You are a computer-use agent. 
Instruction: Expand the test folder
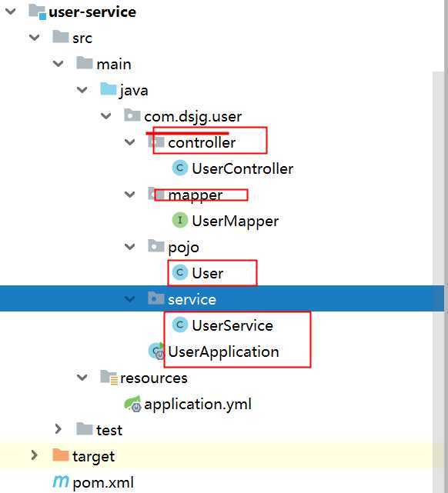[x=59, y=429]
